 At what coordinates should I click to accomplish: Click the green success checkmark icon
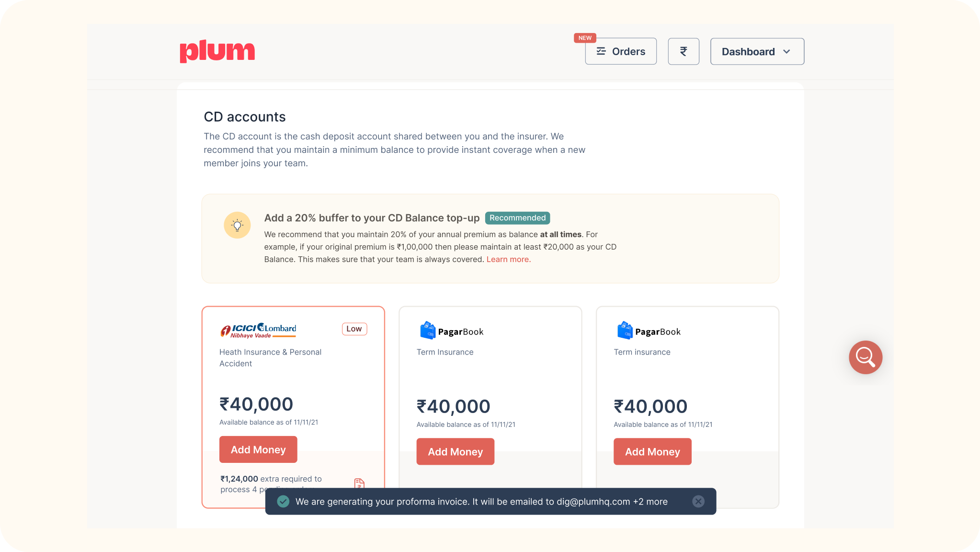[283, 501]
